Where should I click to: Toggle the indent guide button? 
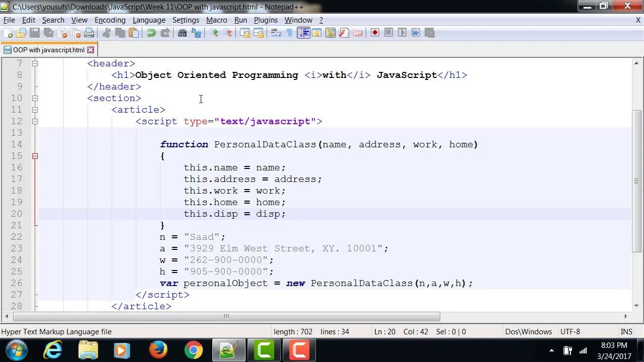tap(303, 33)
